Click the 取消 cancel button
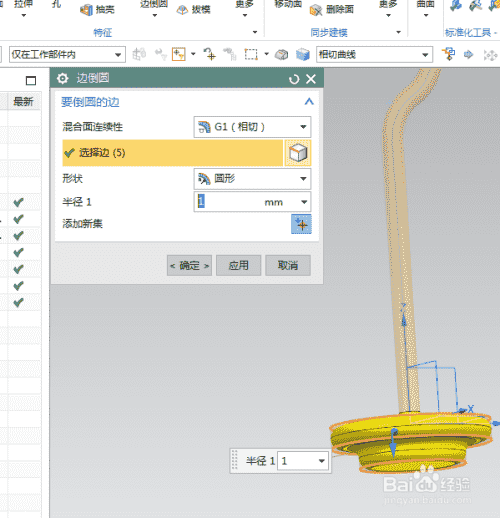This screenshot has height=518, width=500. [288, 265]
